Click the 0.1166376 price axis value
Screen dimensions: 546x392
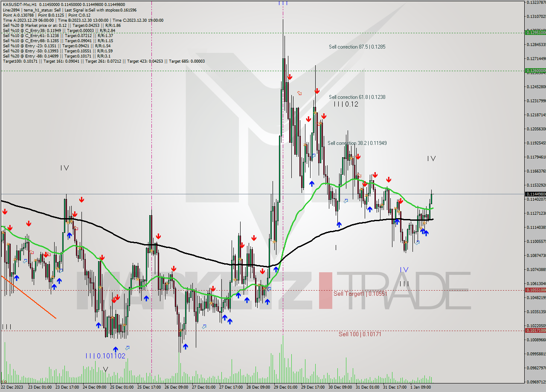pyautogui.click(x=536, y=171)
